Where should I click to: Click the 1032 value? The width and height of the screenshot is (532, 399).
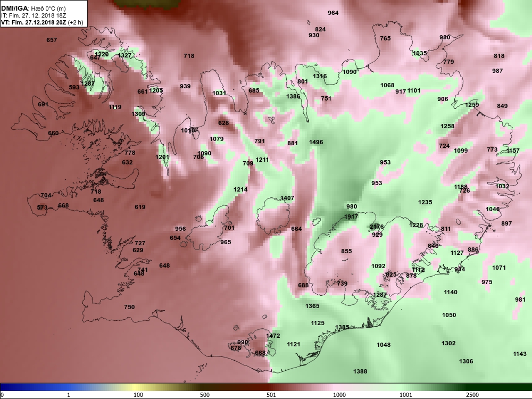pos(502,186)
